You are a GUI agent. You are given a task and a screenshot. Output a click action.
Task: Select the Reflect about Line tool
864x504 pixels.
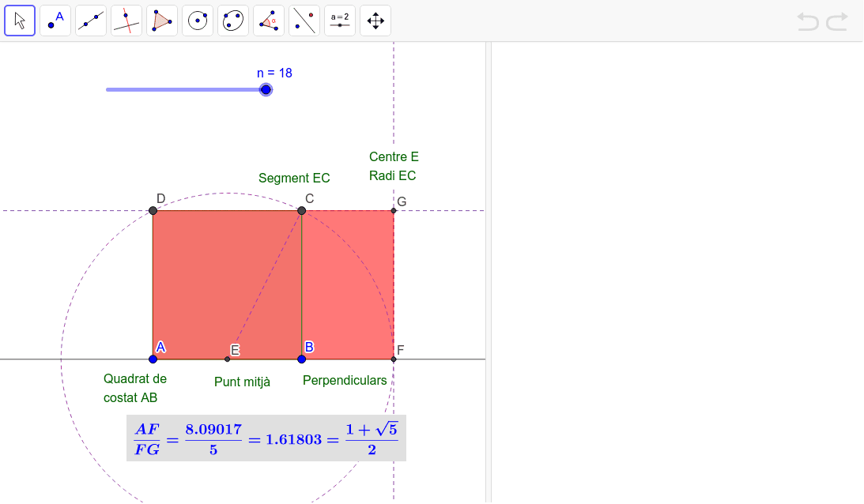coord(304,21)
